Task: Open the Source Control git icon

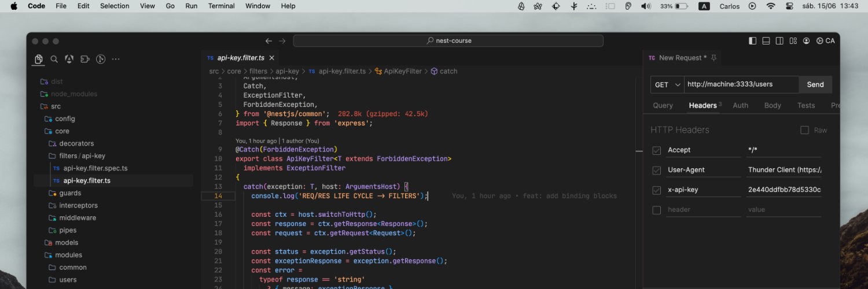Action: (x=100, y=59)
